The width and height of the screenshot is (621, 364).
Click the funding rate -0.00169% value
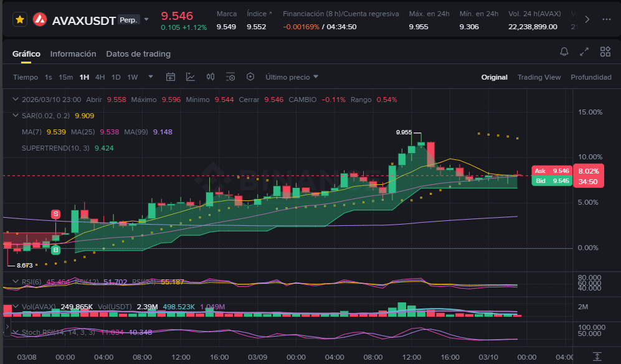301,27
